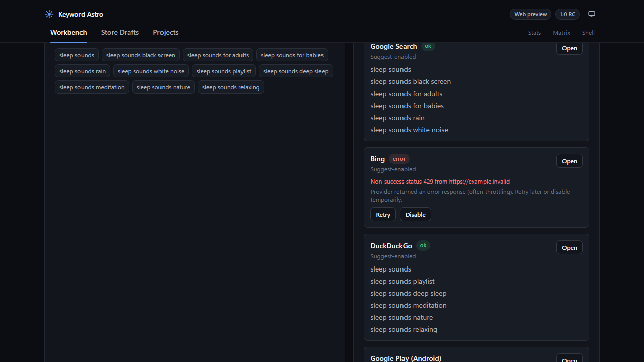
Task: Retry the Bing provider request
Action: click(383, 214)
